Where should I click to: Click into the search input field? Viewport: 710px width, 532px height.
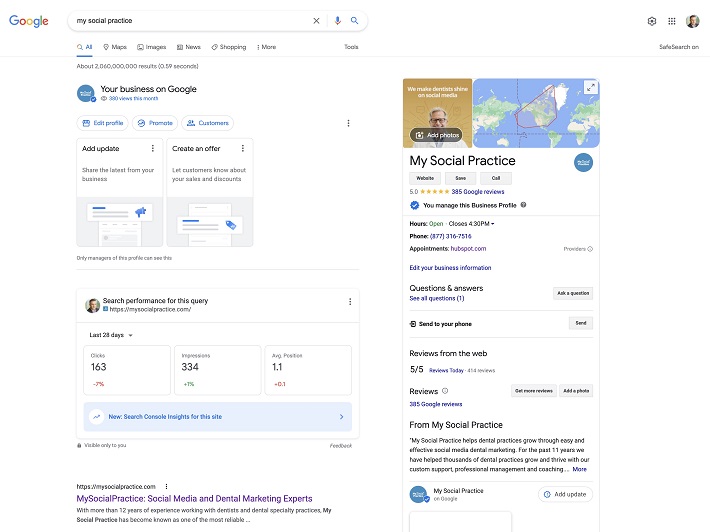point(190,21)
